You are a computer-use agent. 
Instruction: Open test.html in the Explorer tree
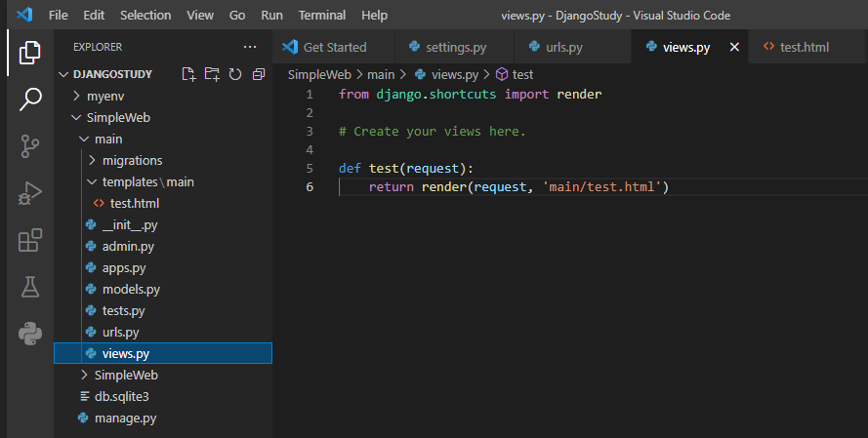tap(163, 203)
